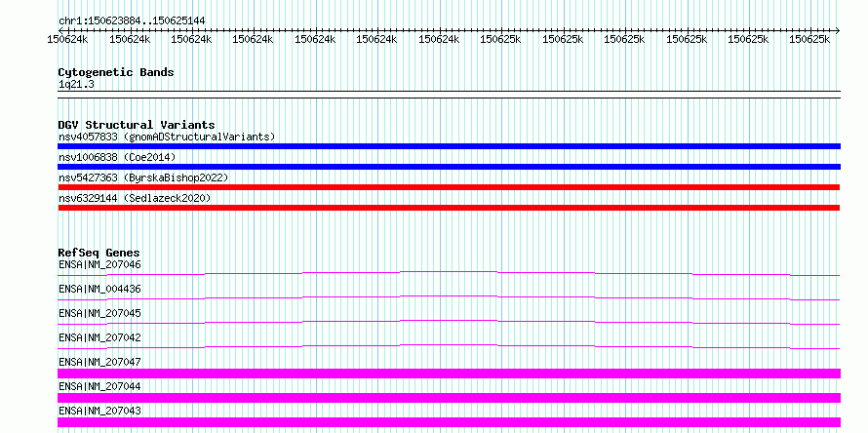Select ENSA|NM_207042 gene label
This screenshot has height=433, width=868.
(99, 337)
